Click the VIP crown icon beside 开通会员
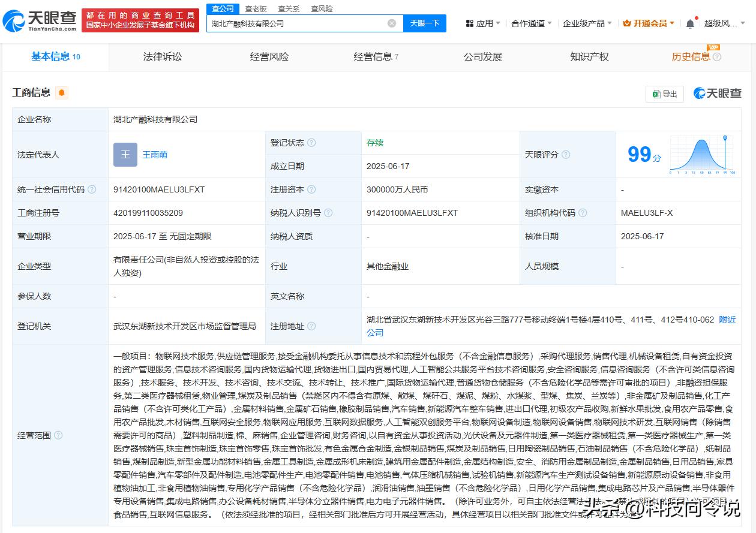 (627, 23)
